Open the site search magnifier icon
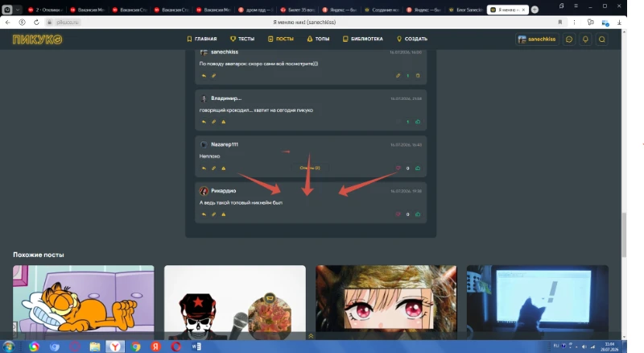The width and height of the screenshot is (644, 353). 601,39
